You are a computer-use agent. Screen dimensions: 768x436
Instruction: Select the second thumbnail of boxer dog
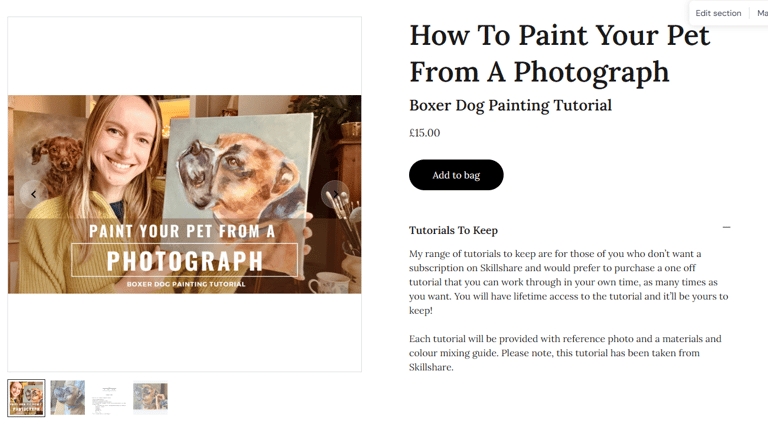point(68,398)
